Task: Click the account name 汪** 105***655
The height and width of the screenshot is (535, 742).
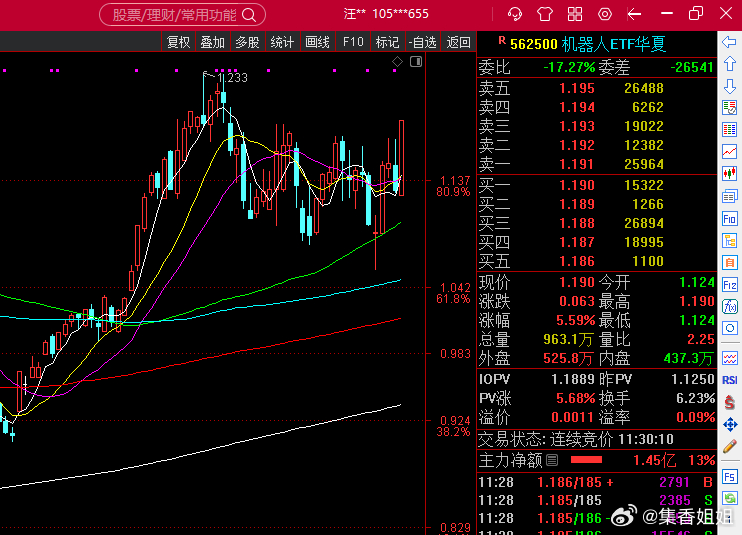Action: pyautogui.click(x=386, y=14)
